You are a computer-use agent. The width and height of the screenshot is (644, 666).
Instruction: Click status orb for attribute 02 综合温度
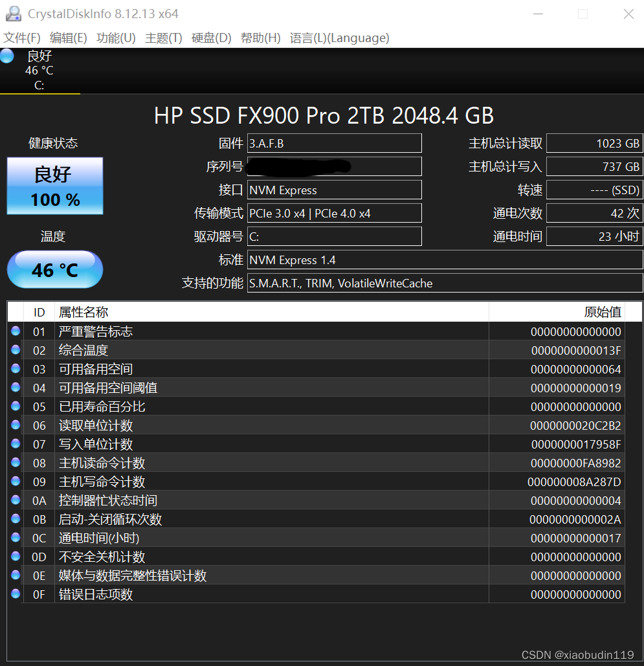coord(16,350)
